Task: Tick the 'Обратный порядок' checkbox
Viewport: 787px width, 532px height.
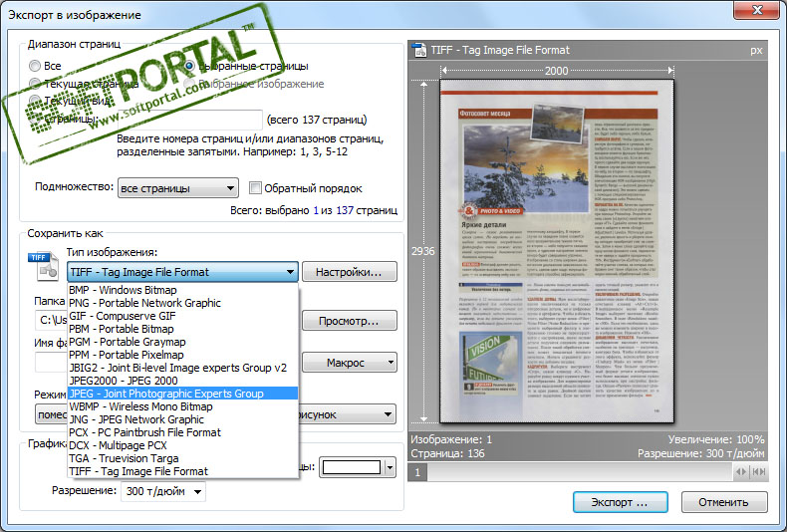Action: (255, 188)
